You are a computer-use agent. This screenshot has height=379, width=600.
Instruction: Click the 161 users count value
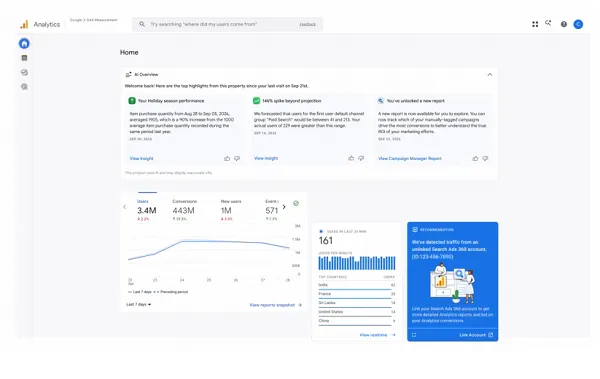tap(326, 241)
